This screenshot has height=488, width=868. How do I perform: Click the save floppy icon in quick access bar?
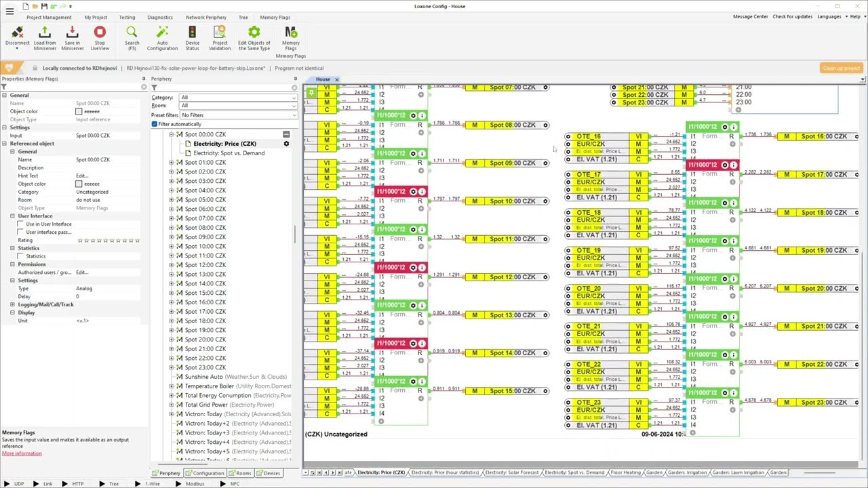tap(44, 6)
